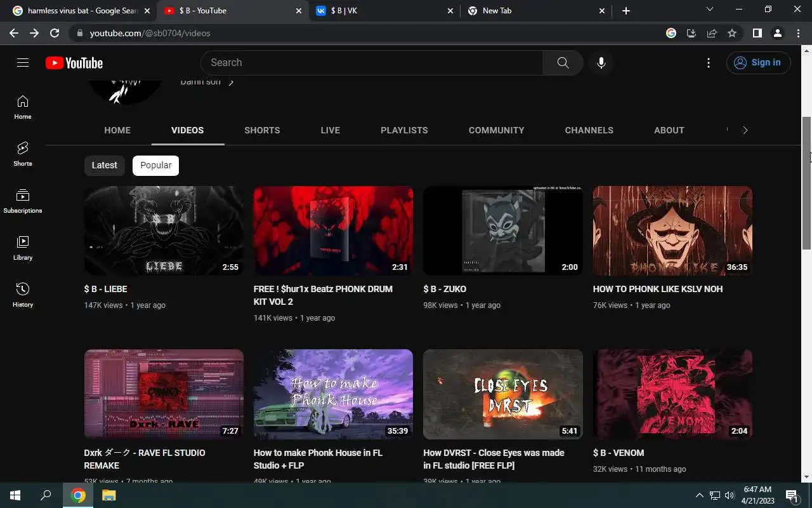Open $ B - ZUKO video title
Screen dimensions: 812x508
445,289
